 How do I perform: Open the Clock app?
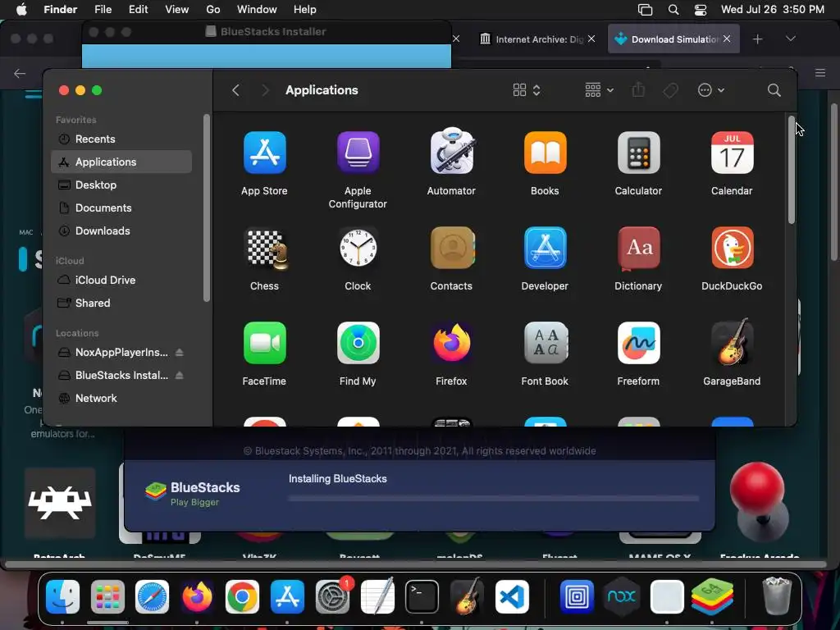[358, 248]
